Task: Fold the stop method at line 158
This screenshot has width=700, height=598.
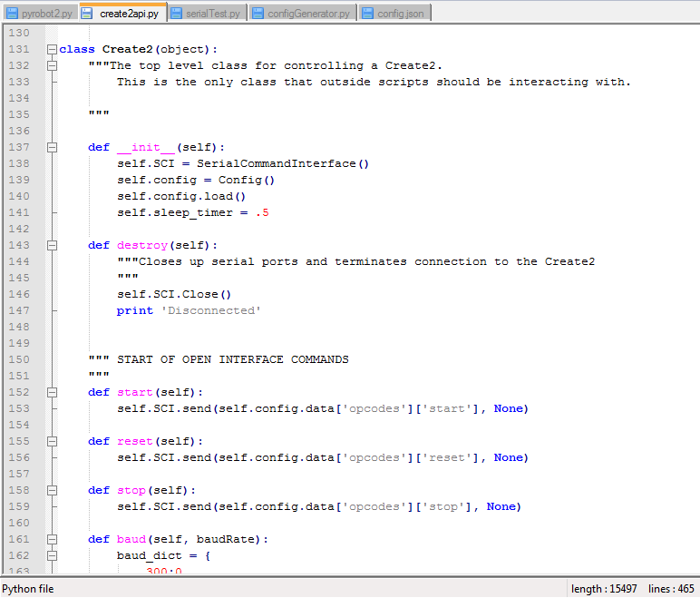Action: 52,490
